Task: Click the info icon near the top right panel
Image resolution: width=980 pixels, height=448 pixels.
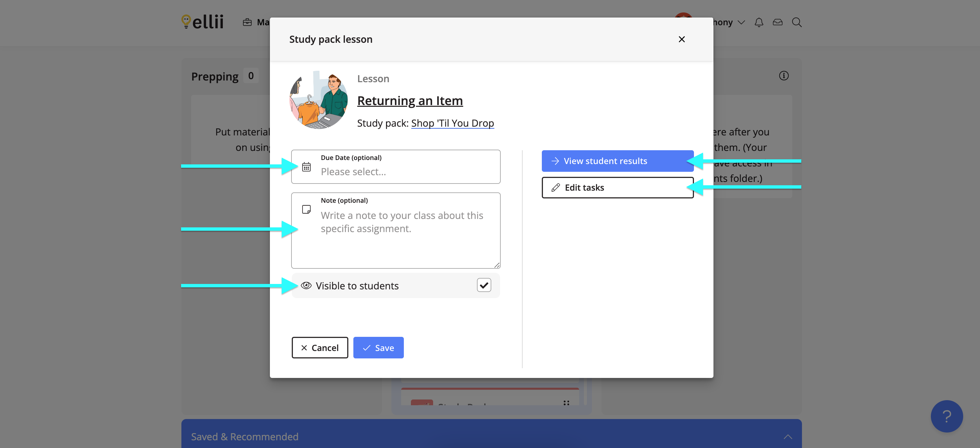Action: click(x=784, y=75)
